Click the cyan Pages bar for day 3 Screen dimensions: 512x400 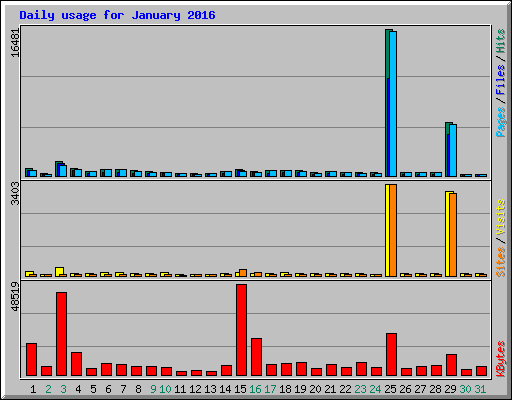tap(63, 171)
